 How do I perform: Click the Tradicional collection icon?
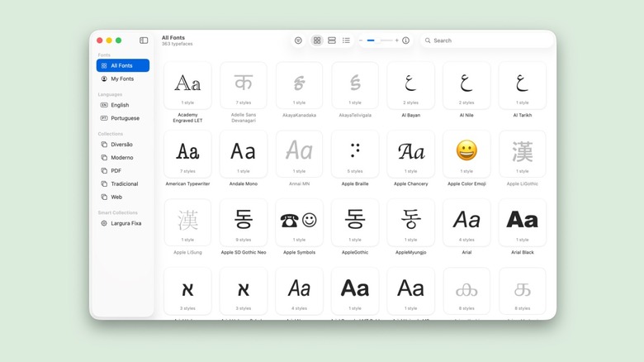pos(104,183)
